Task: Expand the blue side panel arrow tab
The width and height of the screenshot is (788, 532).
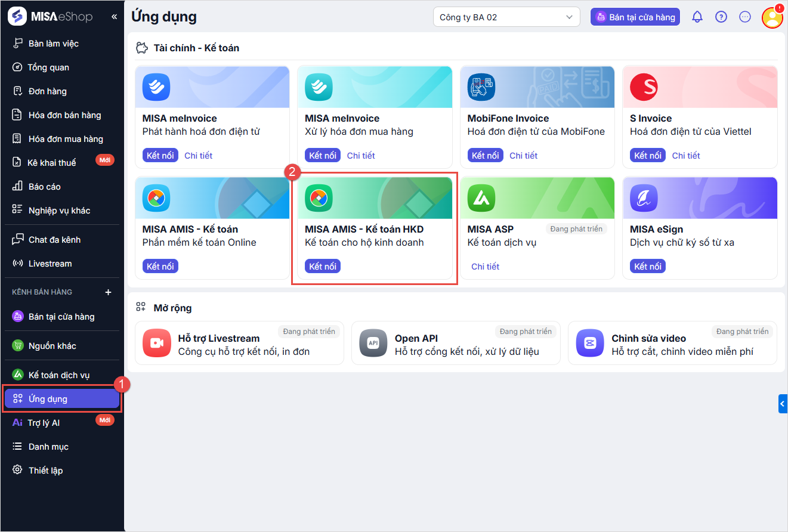Action: click(x=783, y=404)
